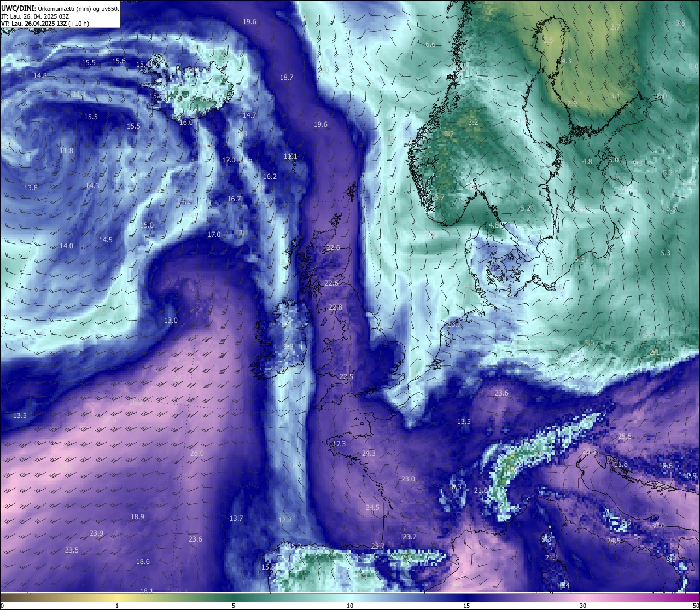
Task: Click the UWC/DINI Úrkomumætti title text
Action: 60,8
